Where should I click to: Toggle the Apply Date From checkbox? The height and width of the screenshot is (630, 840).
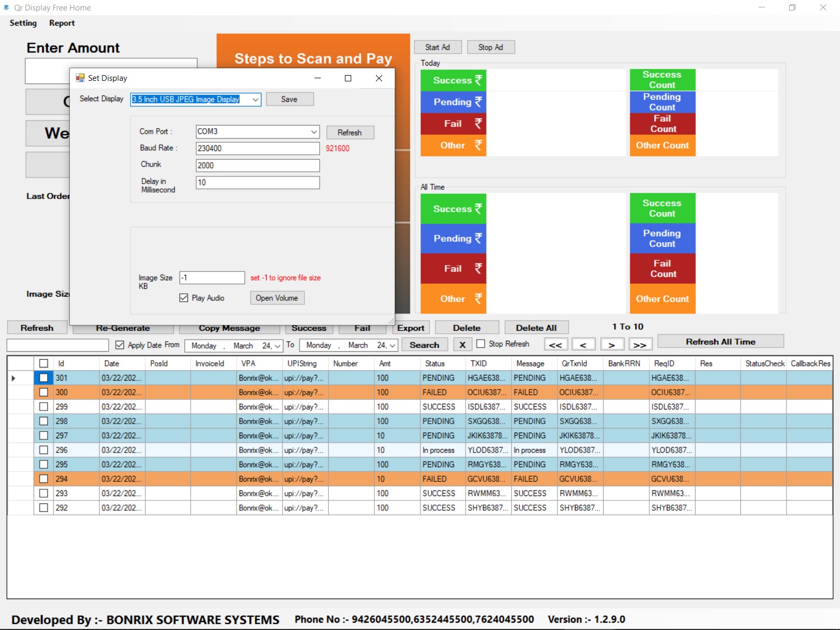click(120, 345)
